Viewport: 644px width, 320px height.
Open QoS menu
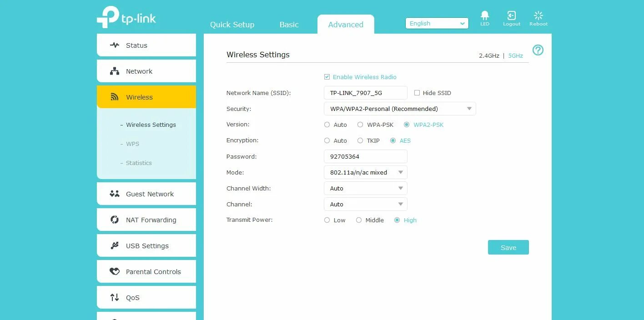[146, 297]
